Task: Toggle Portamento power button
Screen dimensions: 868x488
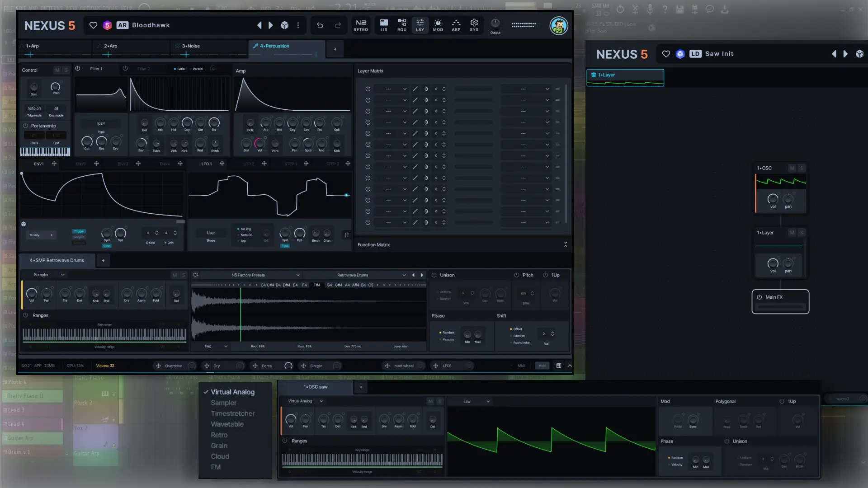Action: 26,126
